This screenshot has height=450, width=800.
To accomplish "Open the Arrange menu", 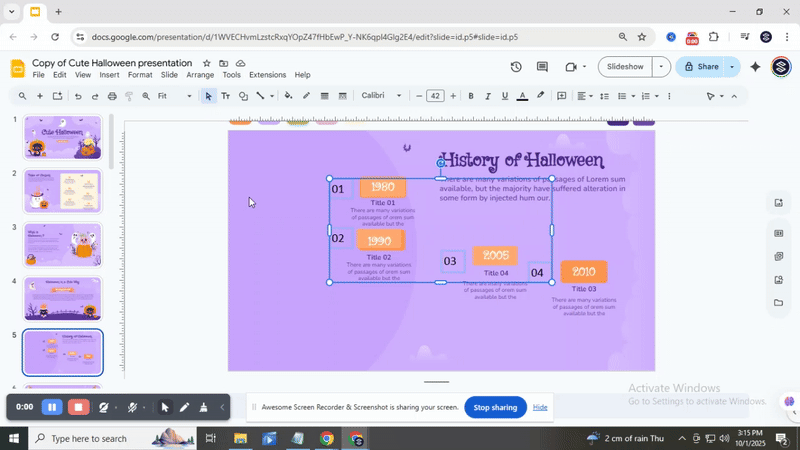I will [200, 75].
